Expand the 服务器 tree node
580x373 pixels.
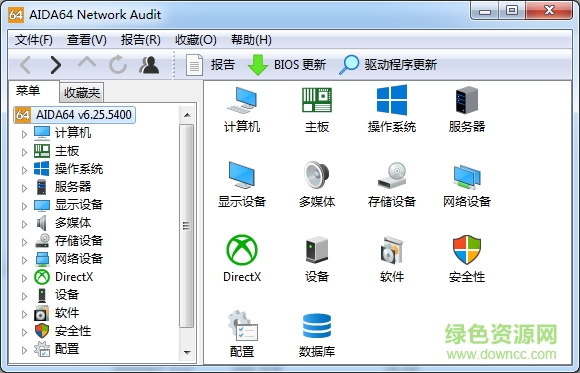click(24, 188)
